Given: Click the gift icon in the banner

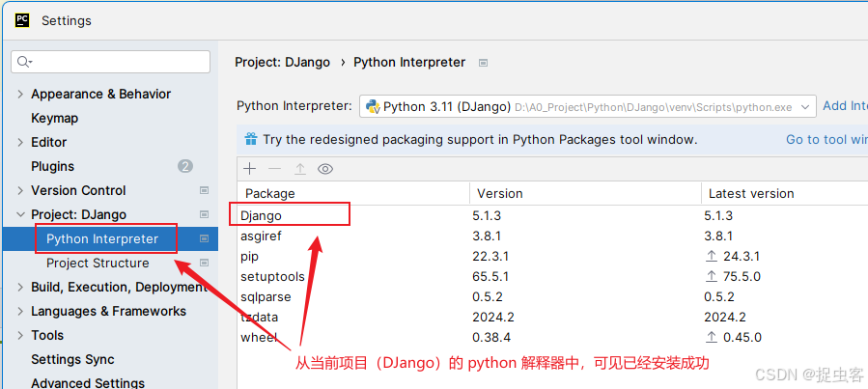Looking at the screenshot, I should click(251, 139).
